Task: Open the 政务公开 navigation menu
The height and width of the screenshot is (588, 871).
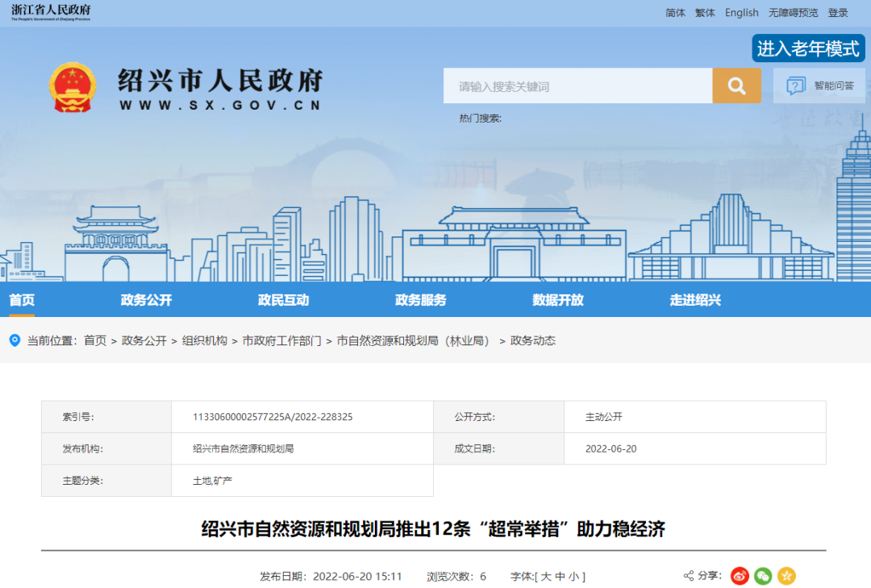Action: click(146, 300)
